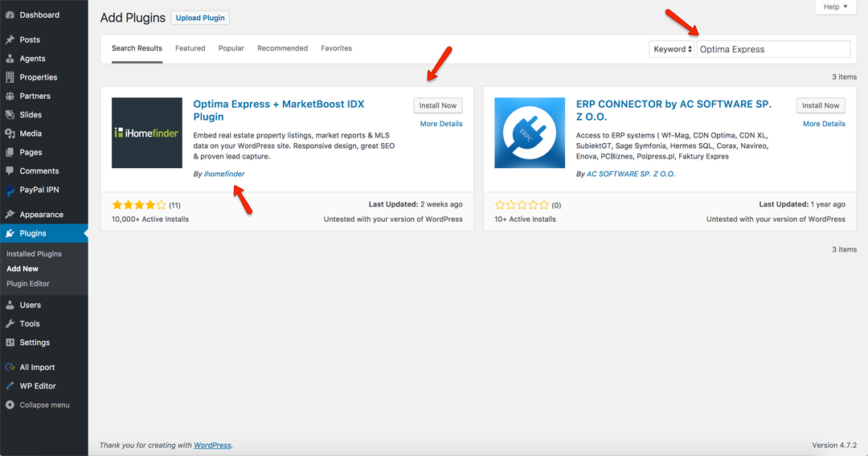Click the plugin search input field
This screenshot has width=868, height=456.
coord(773,49)
